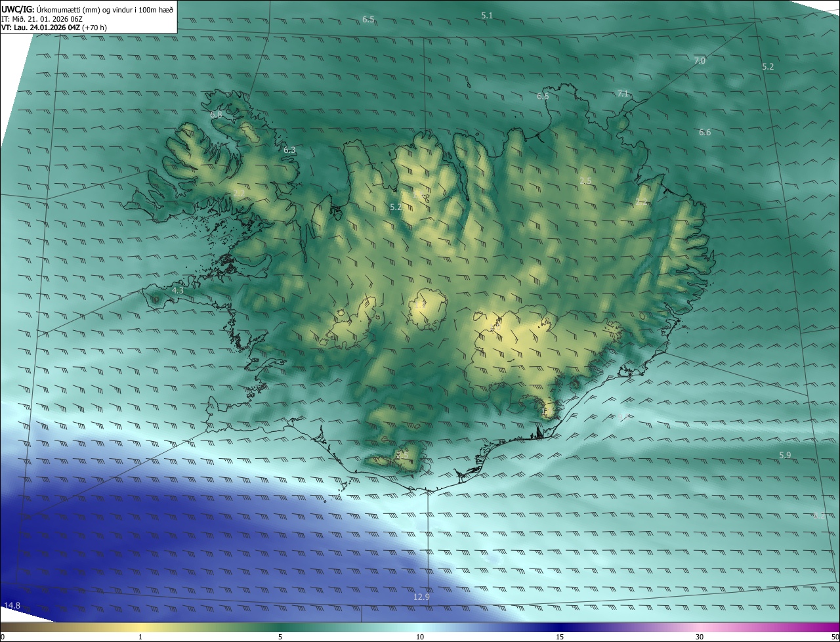This screenshot has width=840, height=642.
Task: Select the 6.3 value label
Action: (289, 150)
